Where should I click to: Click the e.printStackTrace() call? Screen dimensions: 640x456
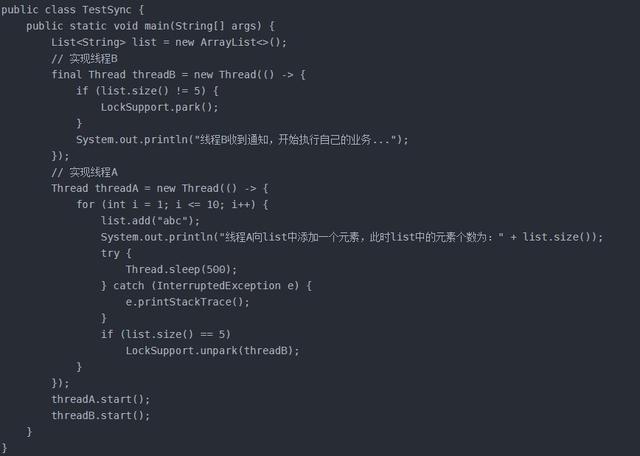tap(187, 302)
